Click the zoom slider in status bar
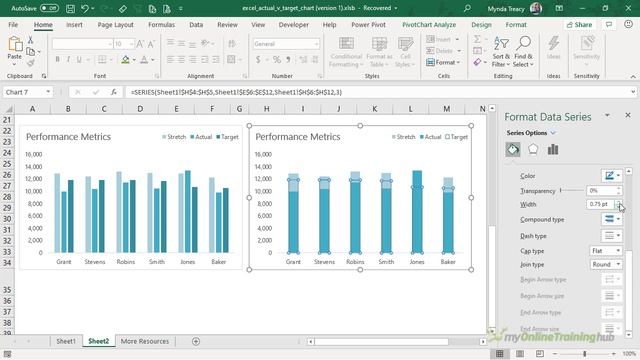This screenshot has height=360, width=640. tap(584, 353)
